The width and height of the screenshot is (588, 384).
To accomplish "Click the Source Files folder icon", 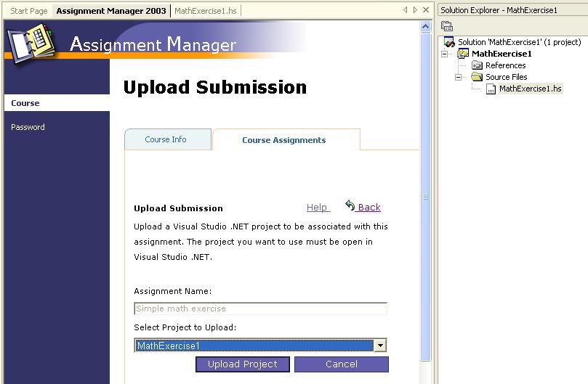I will [x=477, y=77].
